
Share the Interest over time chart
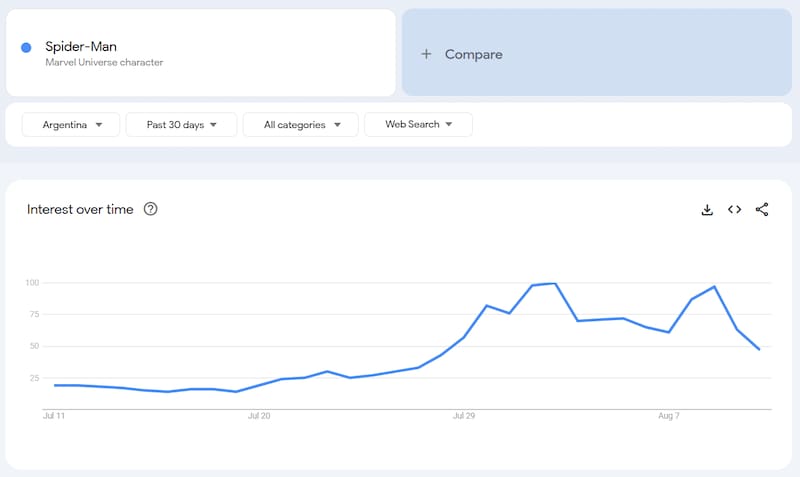(x=762, y=210)
